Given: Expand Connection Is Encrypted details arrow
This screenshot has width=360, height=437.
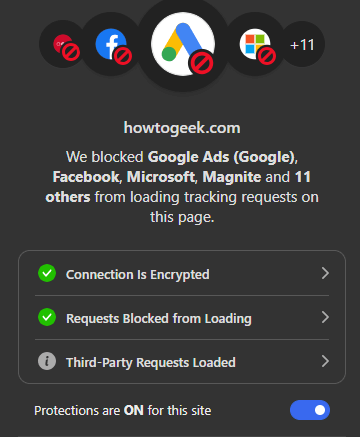Looking at the screenshot, I should coord(325,273).
